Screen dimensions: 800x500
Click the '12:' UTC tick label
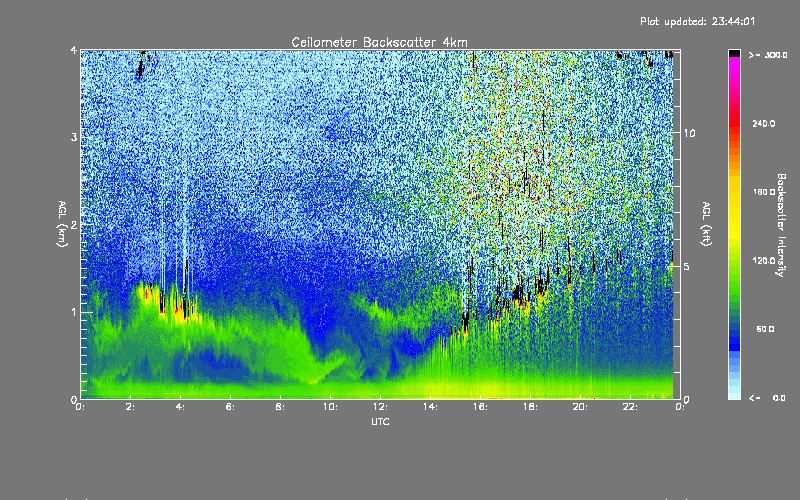click(380, 407)
